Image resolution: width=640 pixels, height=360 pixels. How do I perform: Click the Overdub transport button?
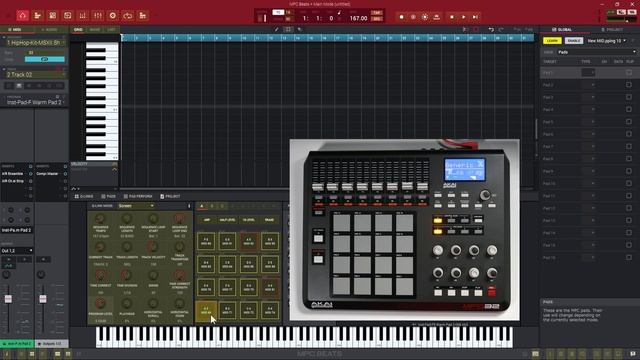(x=413, y=17)
